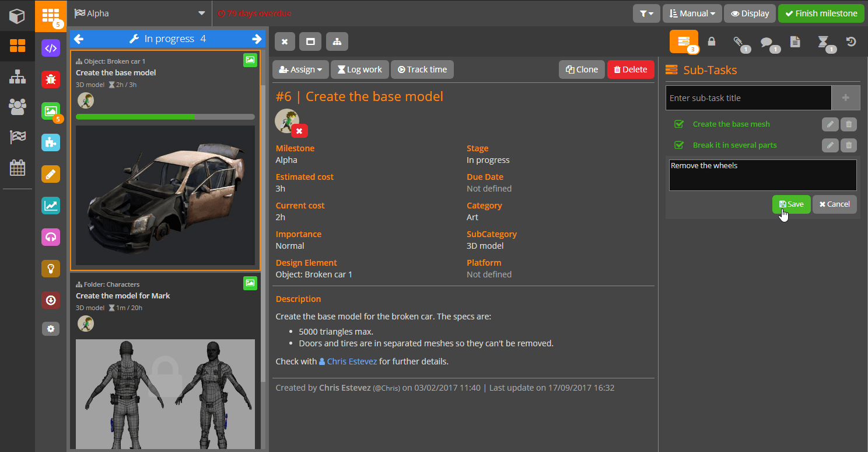Open the calendar icon in left navigation
This screenshot has width=868, height=452.
coord(17,168)
